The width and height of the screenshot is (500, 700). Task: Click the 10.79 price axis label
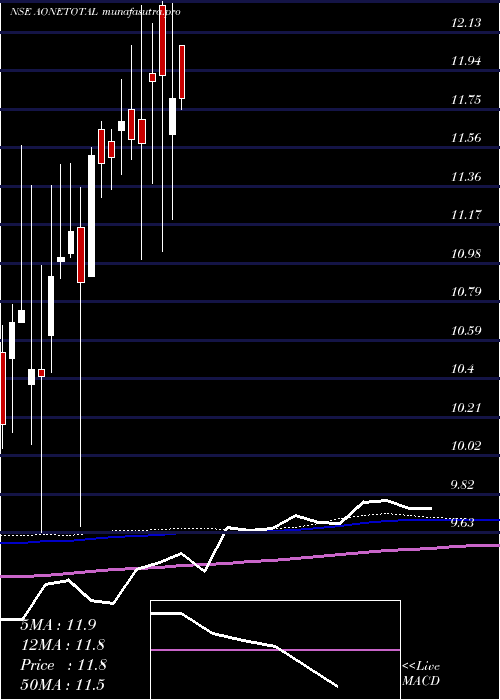coord(466,292)
